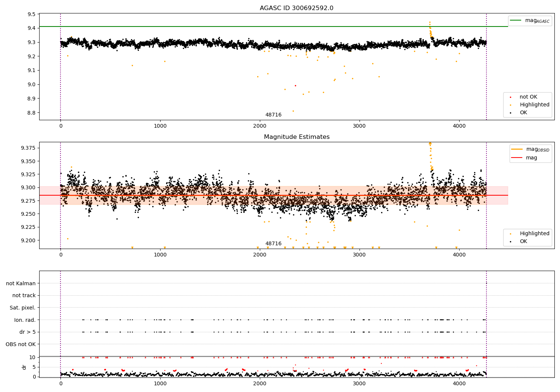Screen dimensions: 560x392
Task: Click the 'not track' y-axis label
Action: pyautogui.click(x=24, y=295)
